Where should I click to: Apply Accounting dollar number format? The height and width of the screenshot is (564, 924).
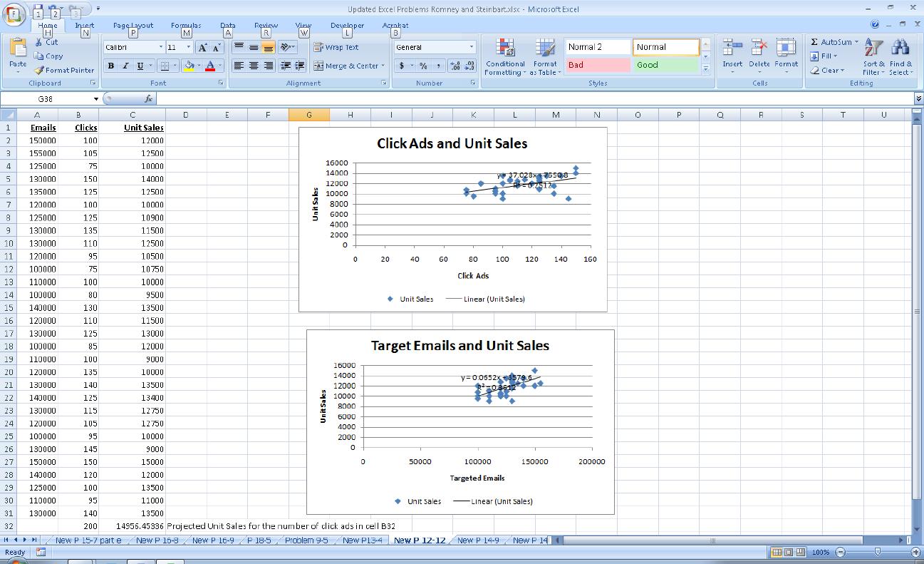click(403, 66)
